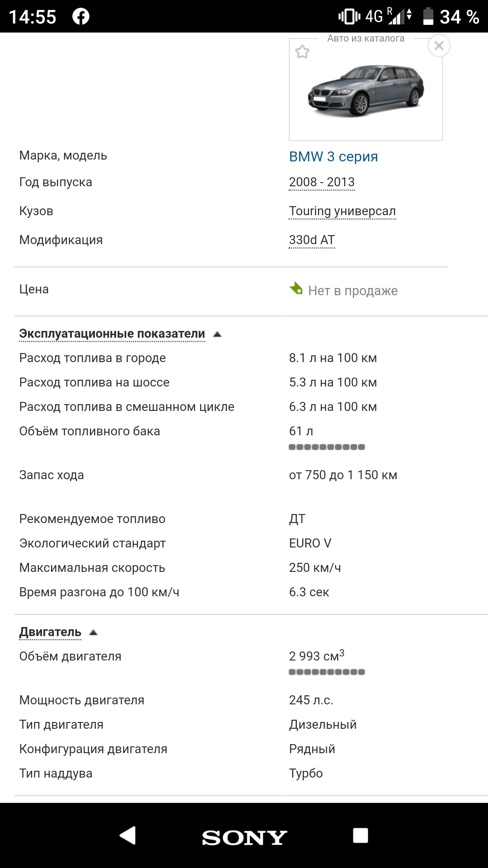This screenshot has width=488, height=868.
Task: Tap the Нет в продаже price text
Action: [x=353, y=291]
